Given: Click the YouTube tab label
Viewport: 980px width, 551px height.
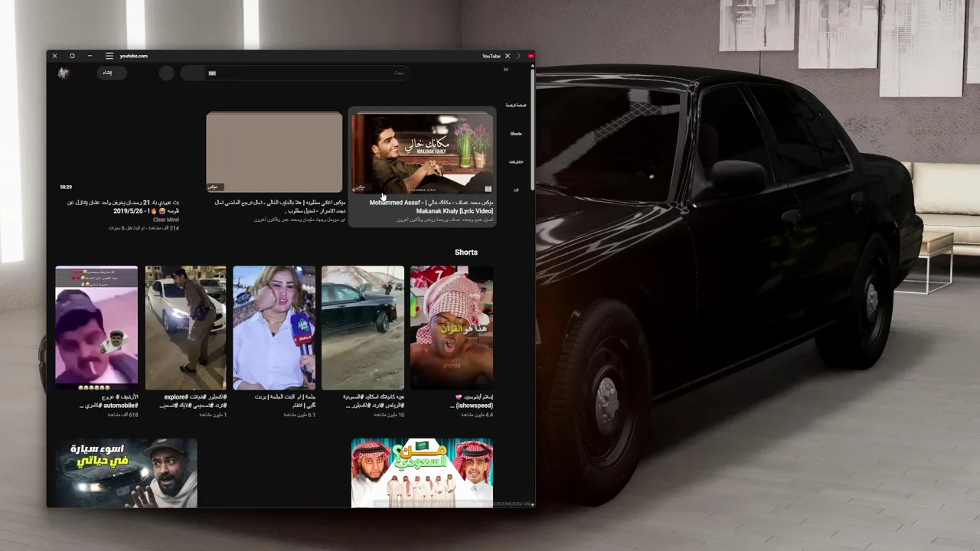Looking at the screenshot, I should click(x=491, y=56).
